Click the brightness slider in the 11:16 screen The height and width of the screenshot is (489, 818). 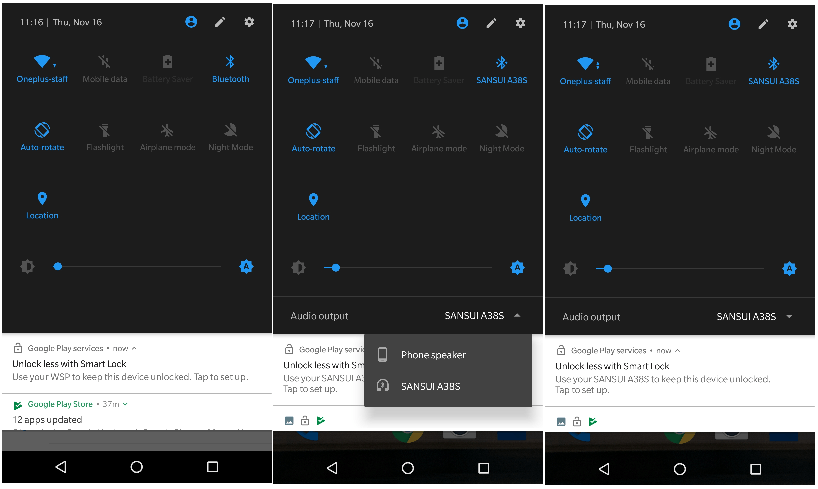coord(139,267)
